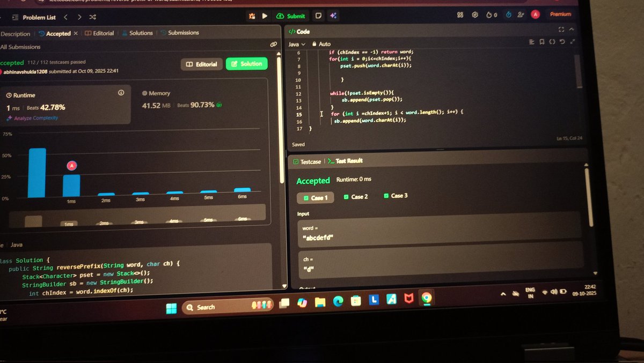The image size is (644, 363).
Task: Show hidden system tray icons chevron
Action: click(503, 293)
